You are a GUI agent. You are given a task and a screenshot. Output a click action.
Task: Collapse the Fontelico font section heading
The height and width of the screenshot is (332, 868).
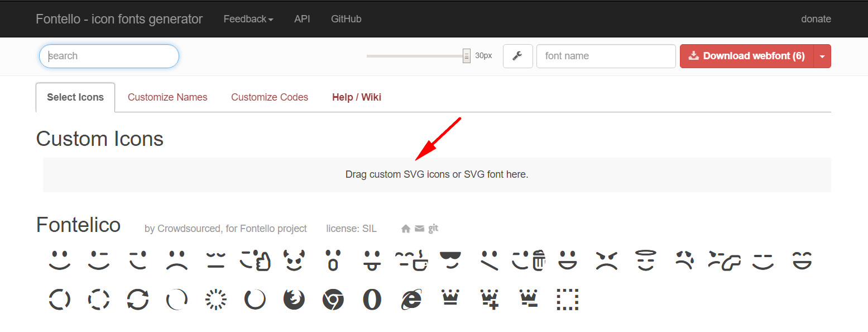[x=78, y=225]
